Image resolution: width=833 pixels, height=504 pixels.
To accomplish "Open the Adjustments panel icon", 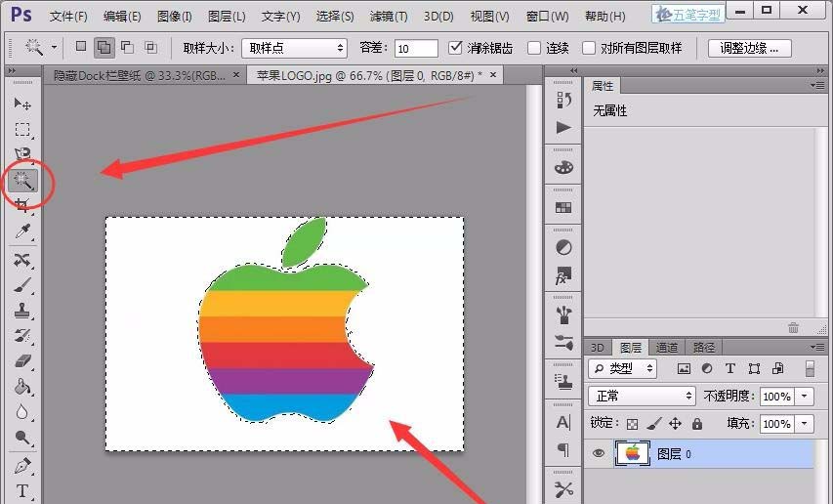I will click(x=563, y=247).
